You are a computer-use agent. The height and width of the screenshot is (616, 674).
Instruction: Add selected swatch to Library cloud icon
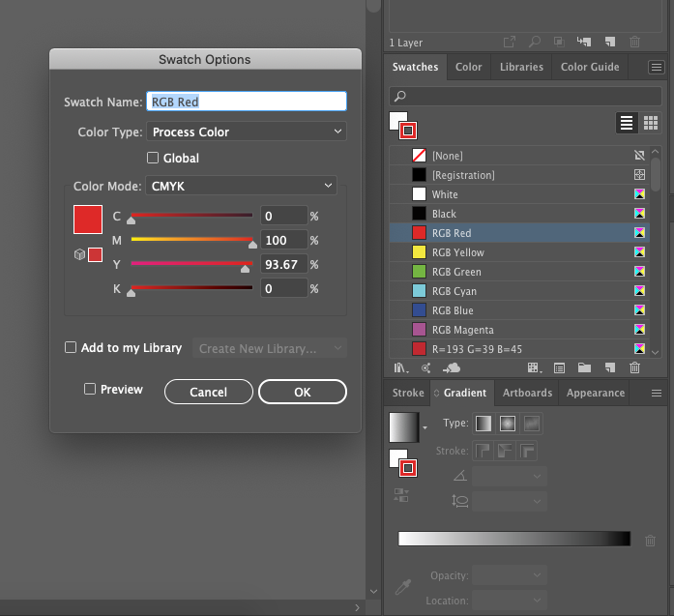tap(452, 368)
